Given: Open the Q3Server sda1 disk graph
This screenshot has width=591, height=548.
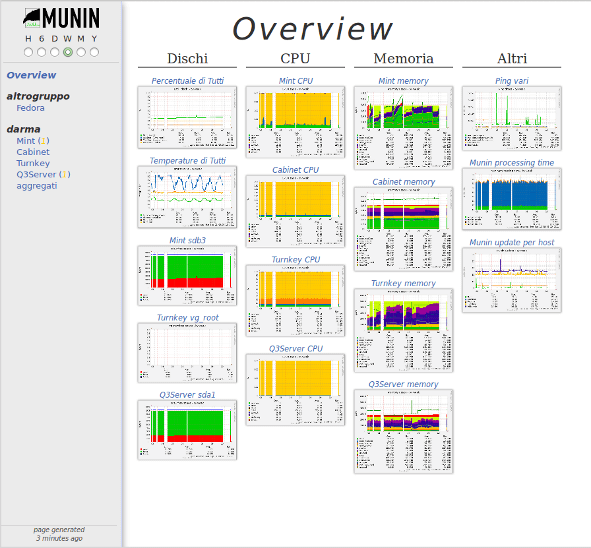Looking at the screenshot, I should tap(187, 430).
